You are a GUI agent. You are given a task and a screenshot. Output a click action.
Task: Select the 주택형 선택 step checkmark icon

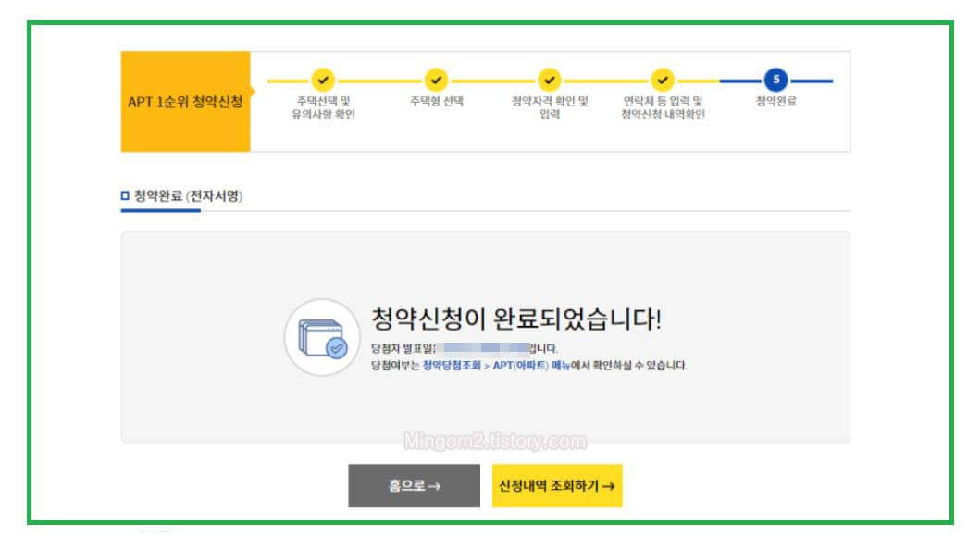click(435, 81)
